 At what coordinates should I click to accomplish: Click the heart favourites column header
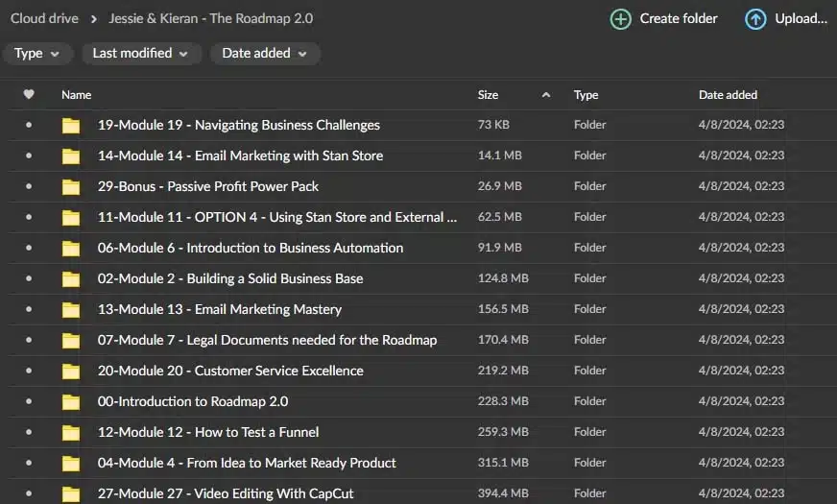point(29,94)
